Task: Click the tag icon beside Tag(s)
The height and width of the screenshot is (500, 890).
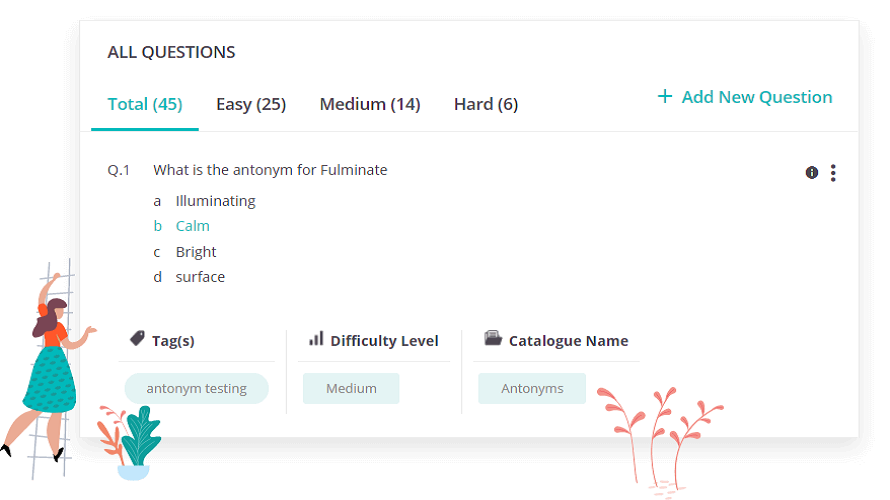Action: tap(137, 338)
